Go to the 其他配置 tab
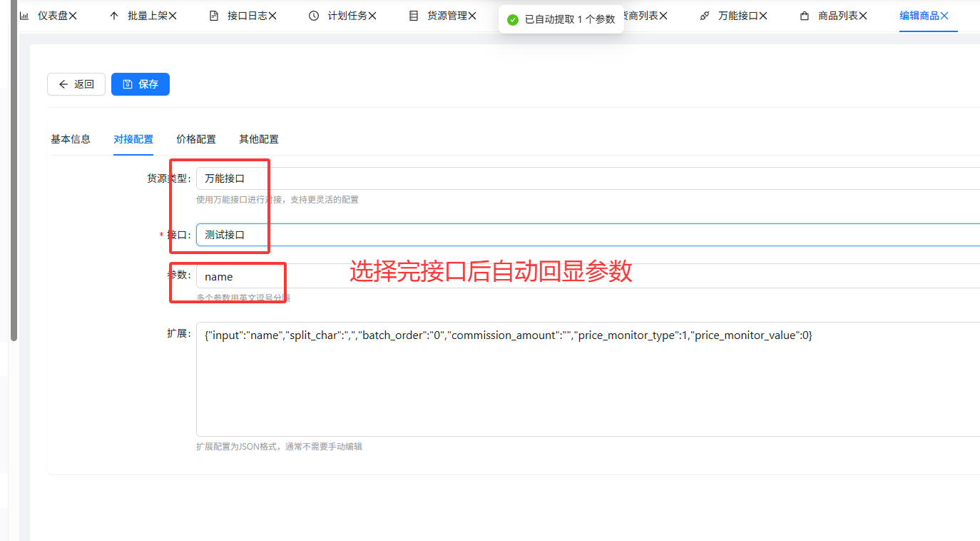The height and width of the screenshot is (541, 980). pyautogui.click(x=259, y=140)
